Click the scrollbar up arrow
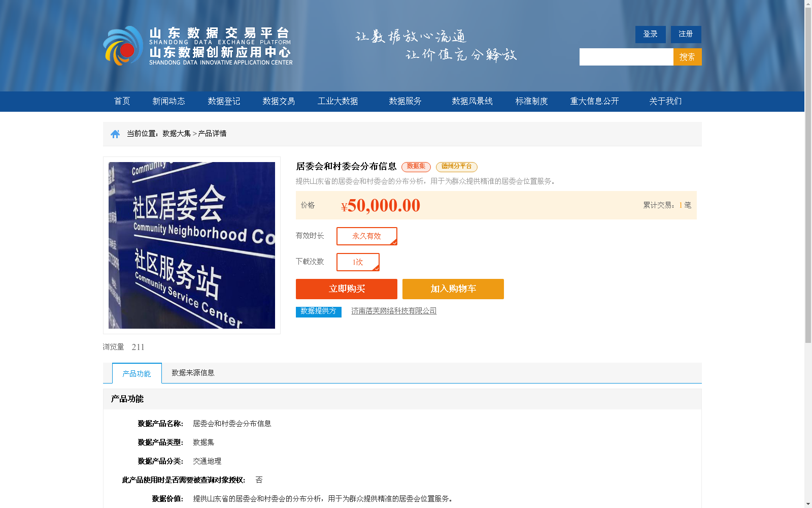Viewport: 812px width, 508px height. click(x=808, y=4)
